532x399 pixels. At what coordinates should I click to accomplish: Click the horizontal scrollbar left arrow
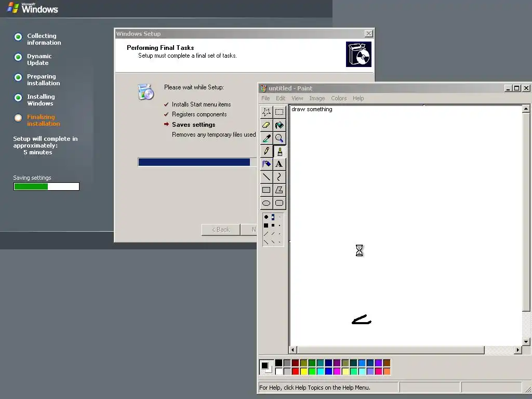(x=293, y=350)
